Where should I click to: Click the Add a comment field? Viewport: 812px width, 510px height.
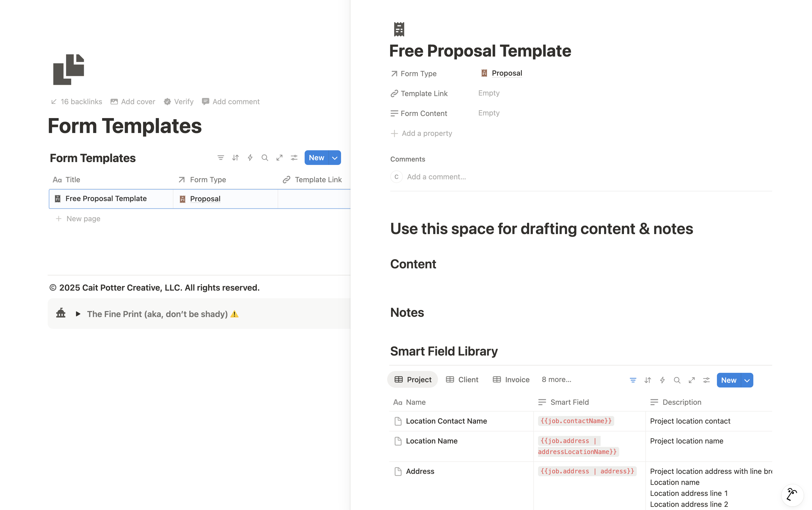[x=436, y=177]
